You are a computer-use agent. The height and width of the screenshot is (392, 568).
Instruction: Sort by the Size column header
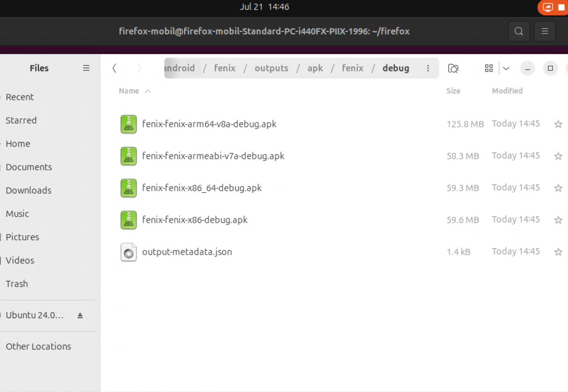[453, 91]
